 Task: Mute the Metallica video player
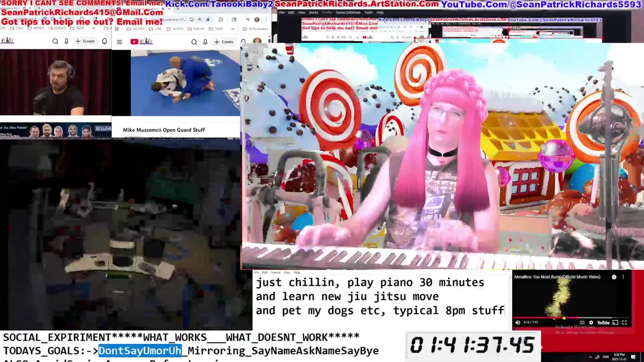[518, 322]
